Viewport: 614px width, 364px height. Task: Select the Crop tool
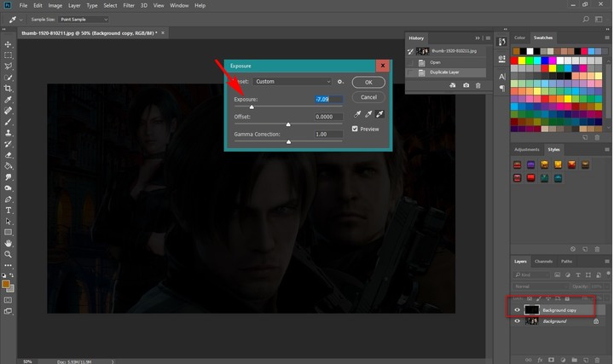tap(9, 89)
